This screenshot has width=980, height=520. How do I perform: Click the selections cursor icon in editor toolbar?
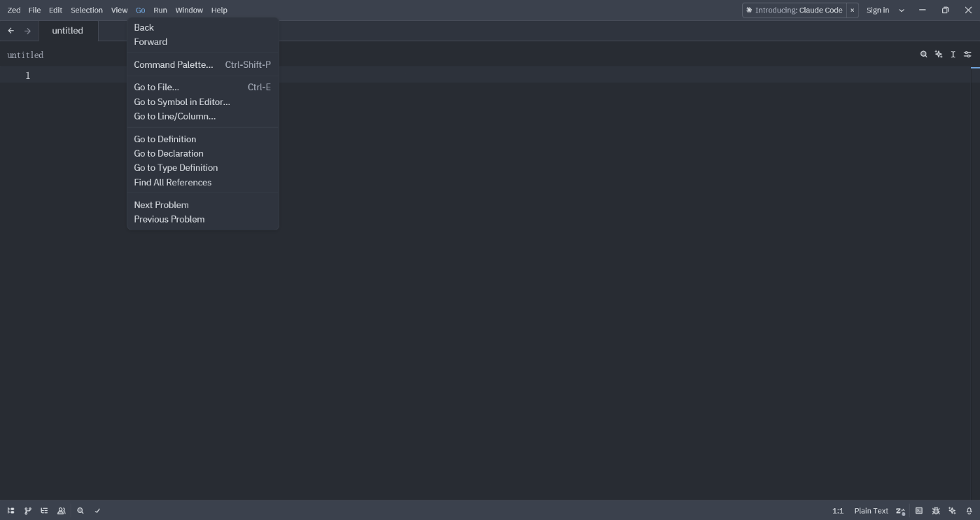click(953, 55)
